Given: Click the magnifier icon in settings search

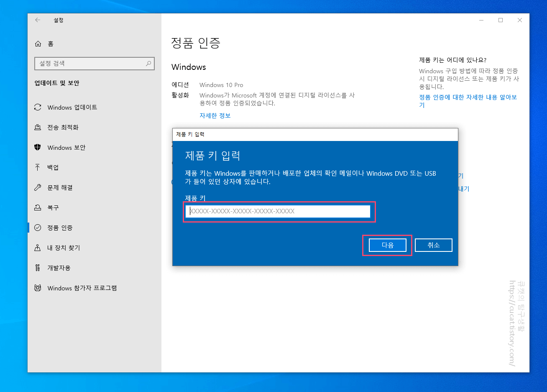Looking at the screenshot, I should (148, 63).
